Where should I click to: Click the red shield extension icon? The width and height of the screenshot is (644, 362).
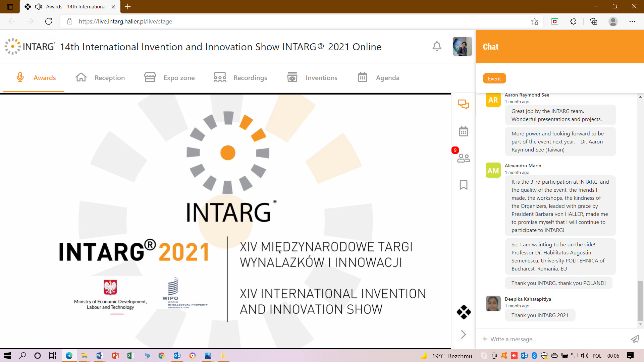pos(555,21)
